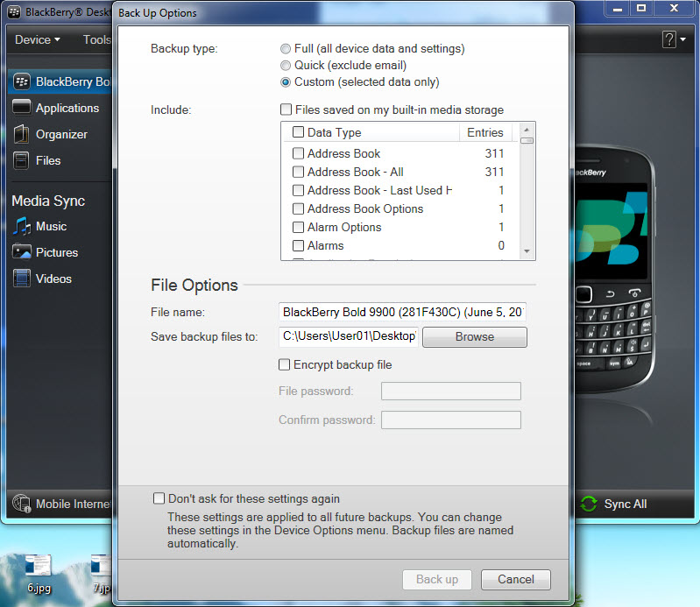Check the Alarm Options checkbox
The height and width of the screenshot is (607, 700).
pyautogui.click(x=298, y=227)
